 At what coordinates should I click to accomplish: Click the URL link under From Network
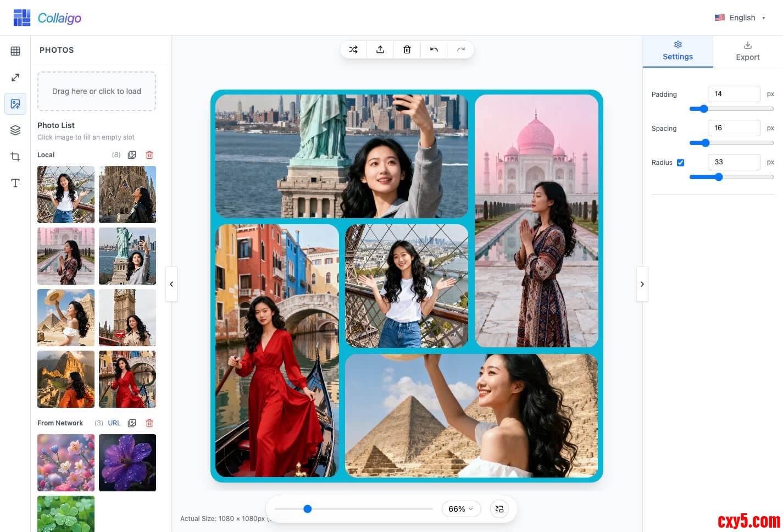pos(114,423)
